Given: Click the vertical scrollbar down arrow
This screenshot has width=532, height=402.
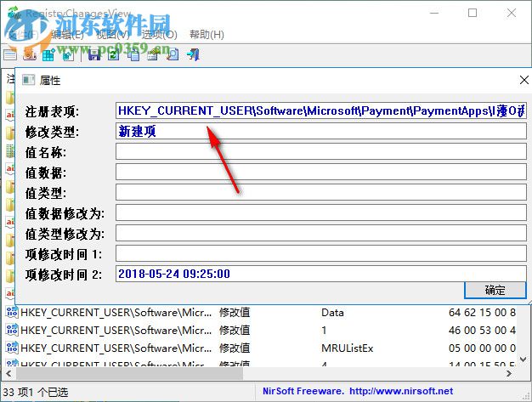Looking at the screenshot, I should [x=524, y=359].
